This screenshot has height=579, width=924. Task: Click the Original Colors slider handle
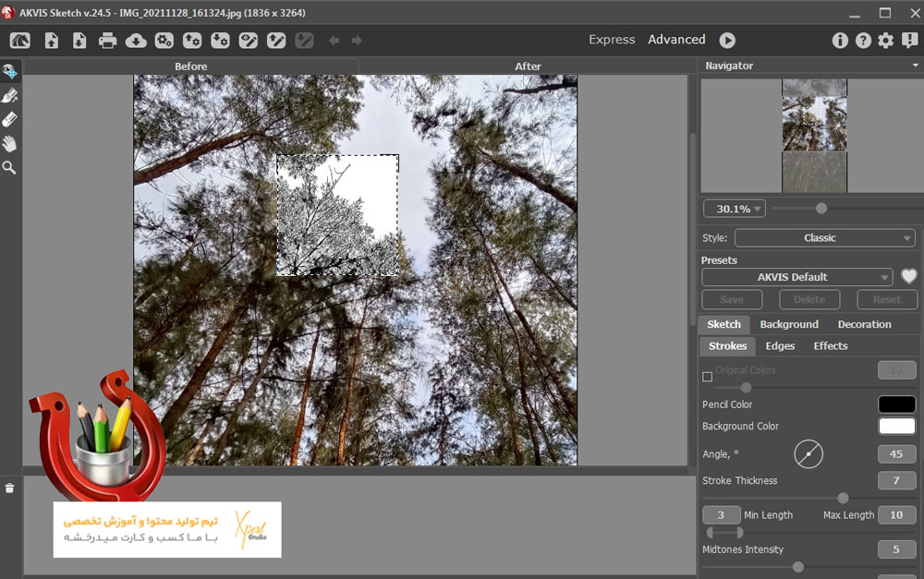[746, 388]
